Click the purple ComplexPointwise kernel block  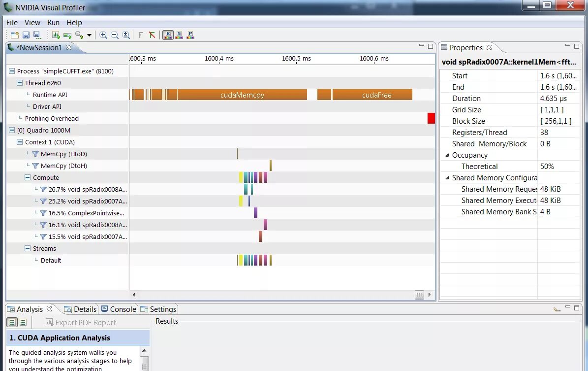pyautogui.click(x=256, y=213)
